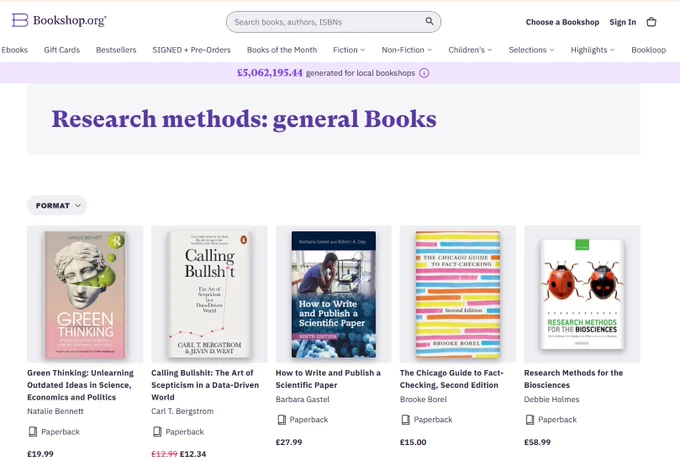Click Choose a Bookshop
Viewport: 680px width, 461px height.
[562, 22]
